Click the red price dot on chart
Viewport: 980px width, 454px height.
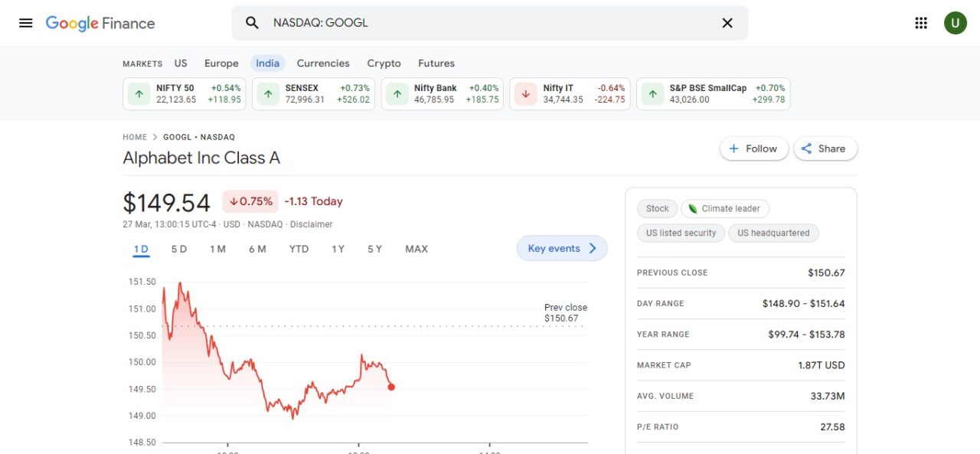click(391, 387)
